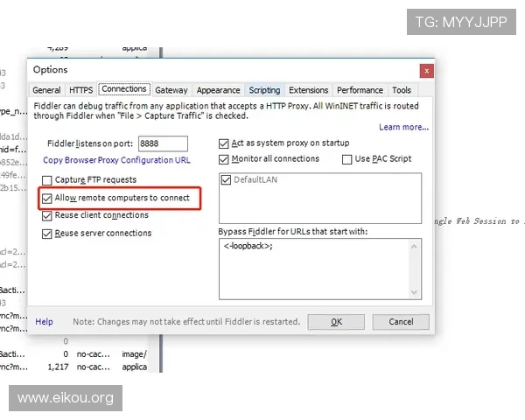The image size is (525, 420).
Task: Open the General tab
Action: click(x=46, y=90)
